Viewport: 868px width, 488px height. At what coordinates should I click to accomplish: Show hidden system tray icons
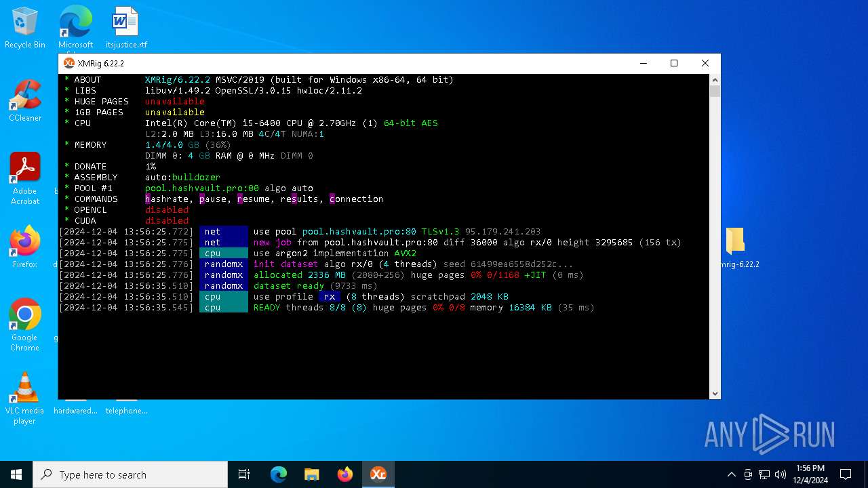731,474
